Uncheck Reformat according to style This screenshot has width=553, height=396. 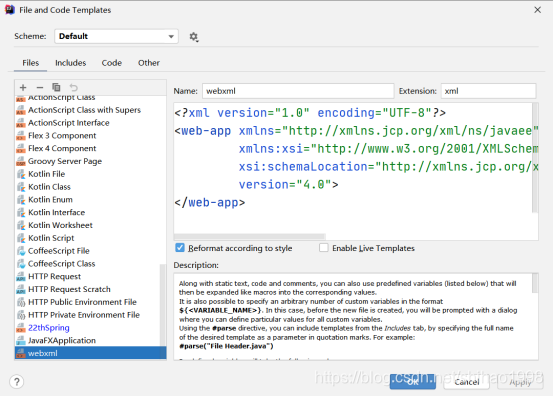point(180,248)
